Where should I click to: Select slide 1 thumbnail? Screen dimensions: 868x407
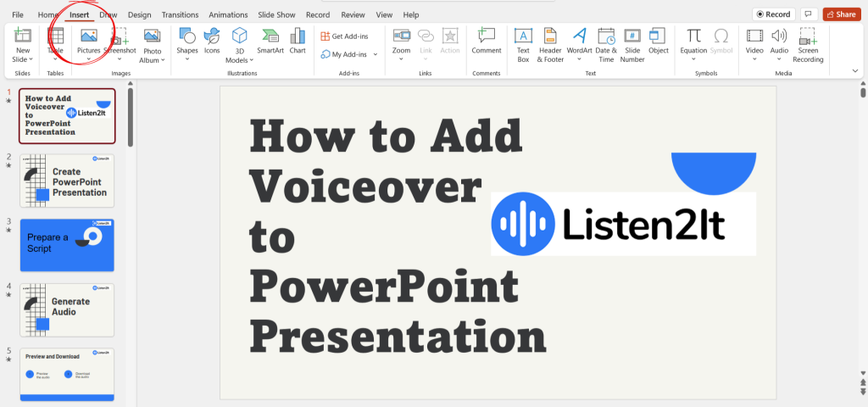click(x=67, y=115)
